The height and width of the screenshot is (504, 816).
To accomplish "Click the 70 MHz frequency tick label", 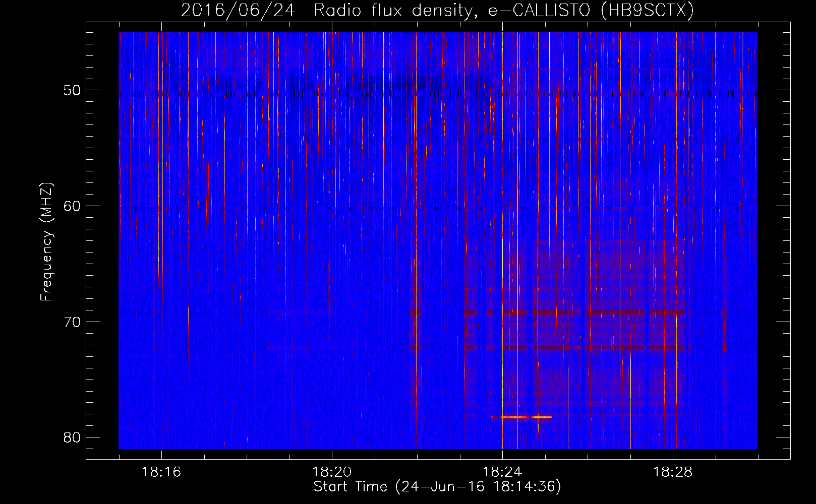I will [72, 322].
